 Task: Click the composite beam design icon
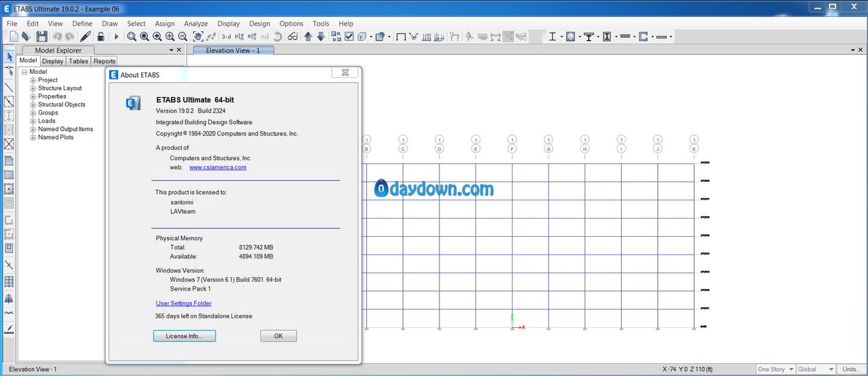tap(589, 37)
